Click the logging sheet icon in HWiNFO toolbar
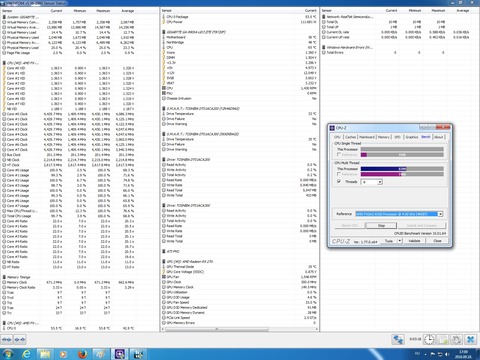This screenshot has height=360, width=480. (443, 340)
